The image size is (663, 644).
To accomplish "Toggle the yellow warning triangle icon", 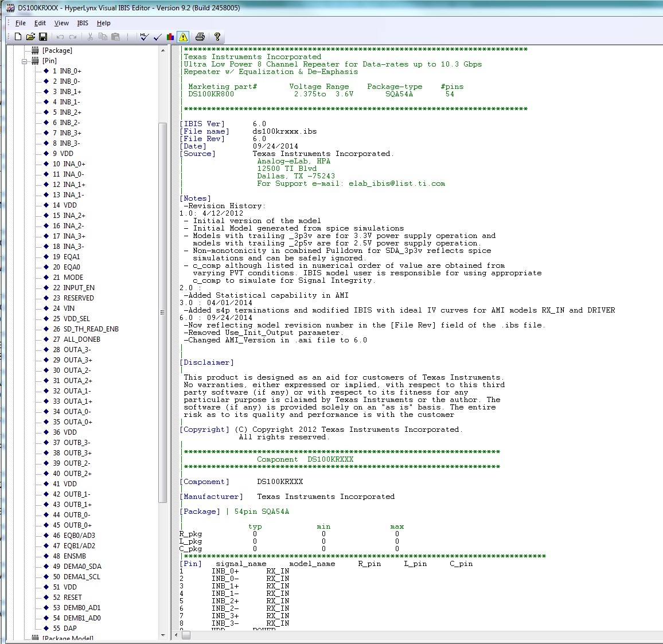I will [x=183, y=37].
